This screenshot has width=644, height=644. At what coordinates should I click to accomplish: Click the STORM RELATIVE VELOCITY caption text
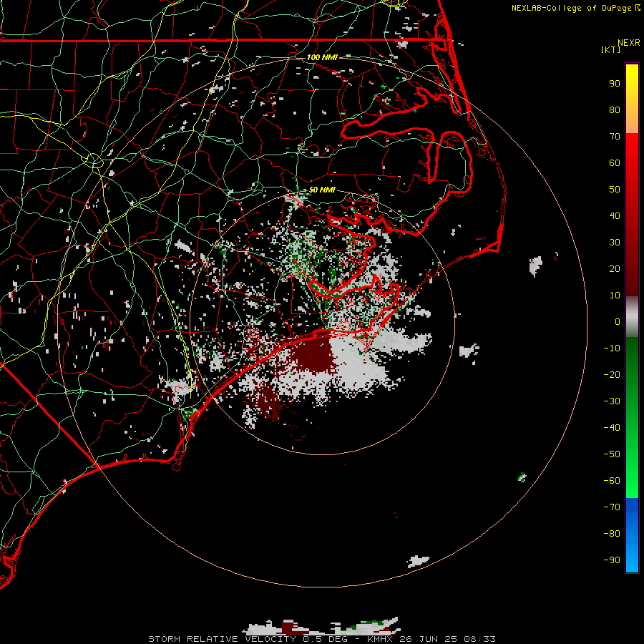222,639
